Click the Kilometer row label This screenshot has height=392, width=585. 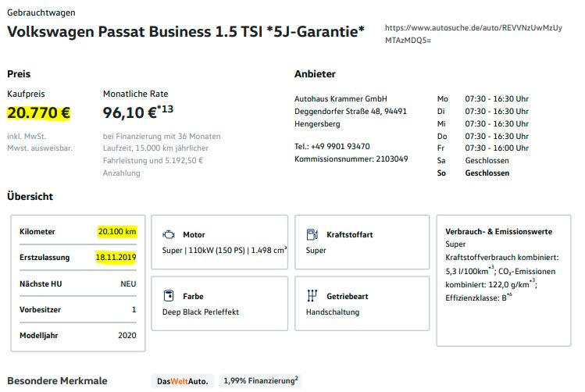click(x=37, y=232)
